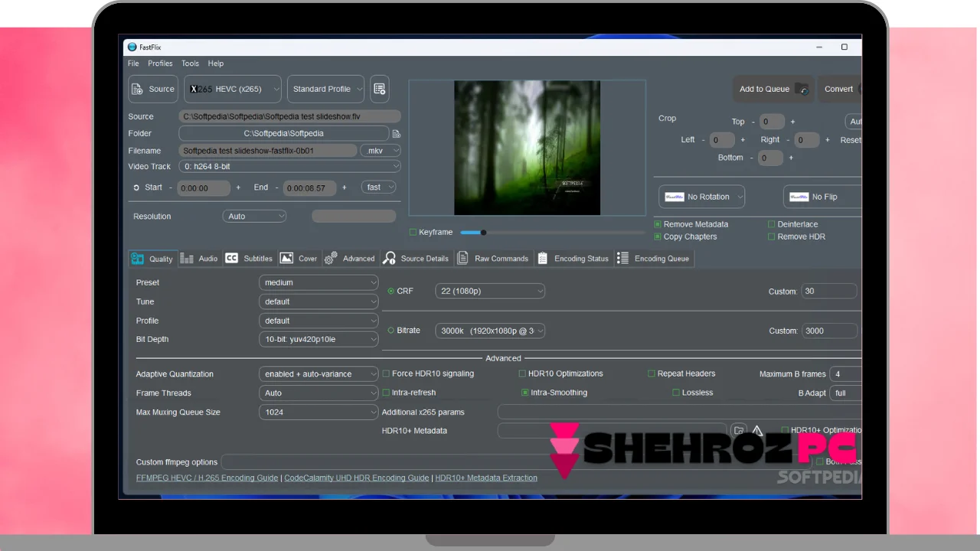Enable HDR10 Optimizations checkbox
The image size is (980, 551).
pyautogui.click(x=522, y=373)
